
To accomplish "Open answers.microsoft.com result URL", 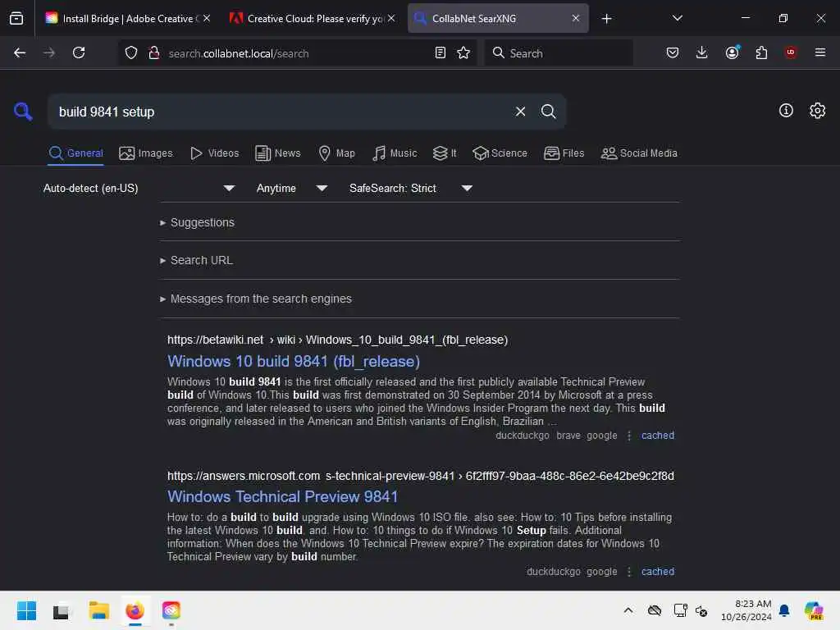I will coord(421,476).
